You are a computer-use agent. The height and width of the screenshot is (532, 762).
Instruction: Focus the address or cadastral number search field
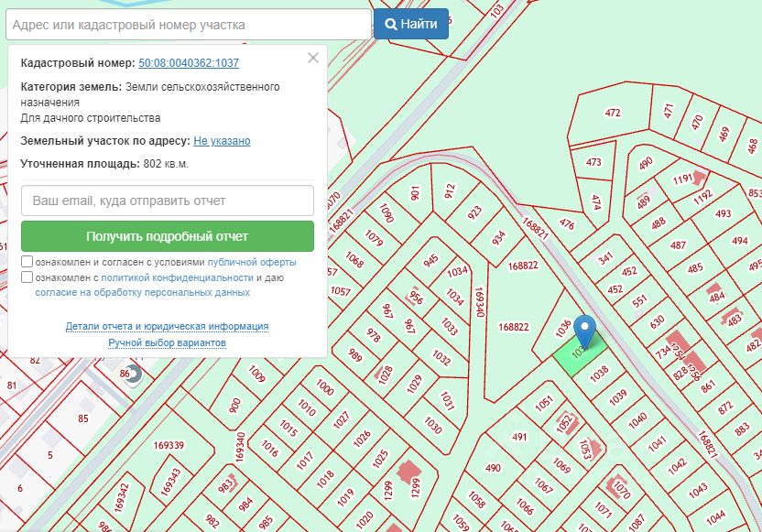click(x=186, y=25)
